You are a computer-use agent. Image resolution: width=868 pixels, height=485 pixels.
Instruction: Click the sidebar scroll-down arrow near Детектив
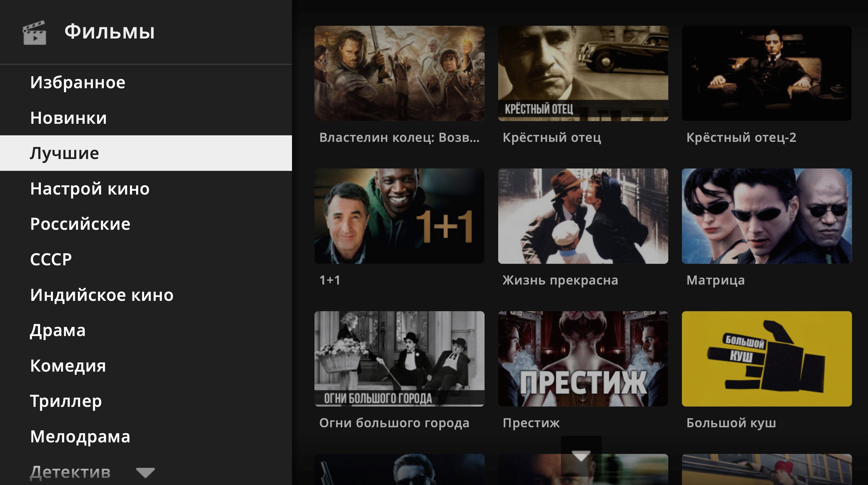(x=146, y=472)
